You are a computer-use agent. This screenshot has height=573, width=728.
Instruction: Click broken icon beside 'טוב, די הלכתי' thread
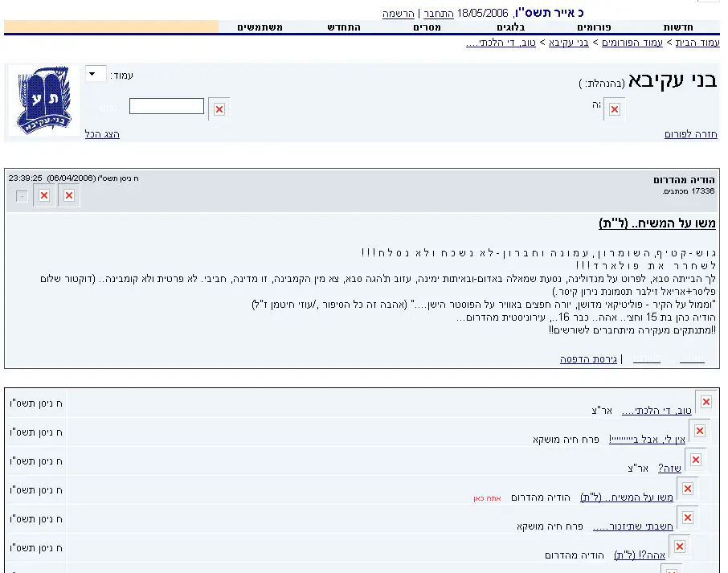(706, 402)
